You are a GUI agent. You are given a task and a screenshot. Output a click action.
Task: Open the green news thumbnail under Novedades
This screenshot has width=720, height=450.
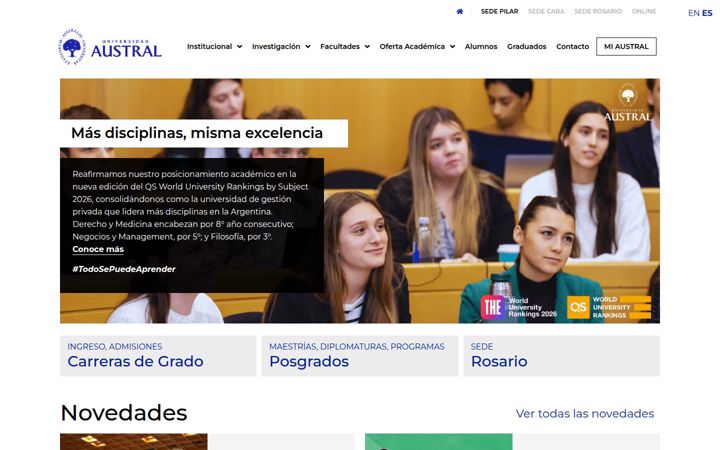(439, 442)
